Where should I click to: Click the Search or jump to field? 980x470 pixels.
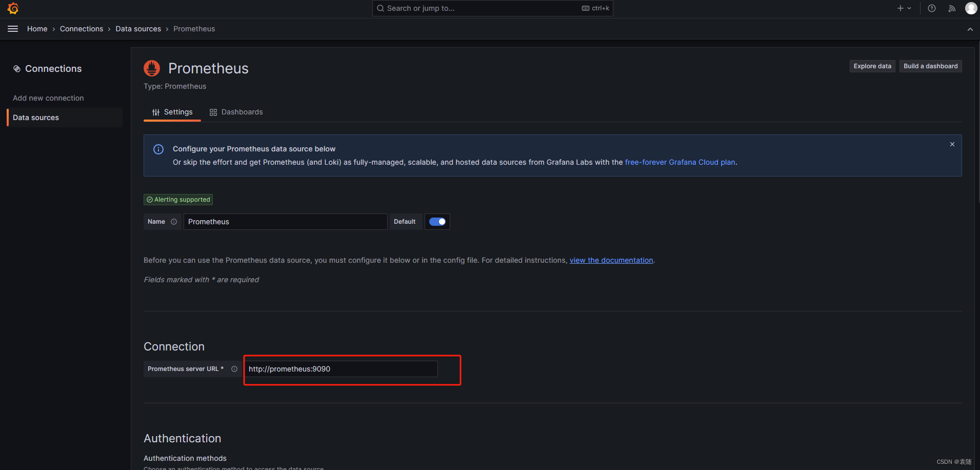point(492,8)
